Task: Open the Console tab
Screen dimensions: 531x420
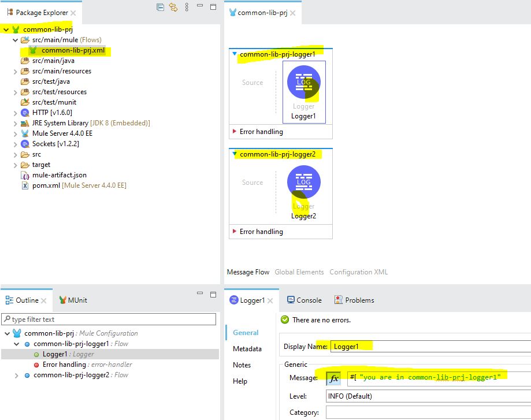Action: [308, 300]
